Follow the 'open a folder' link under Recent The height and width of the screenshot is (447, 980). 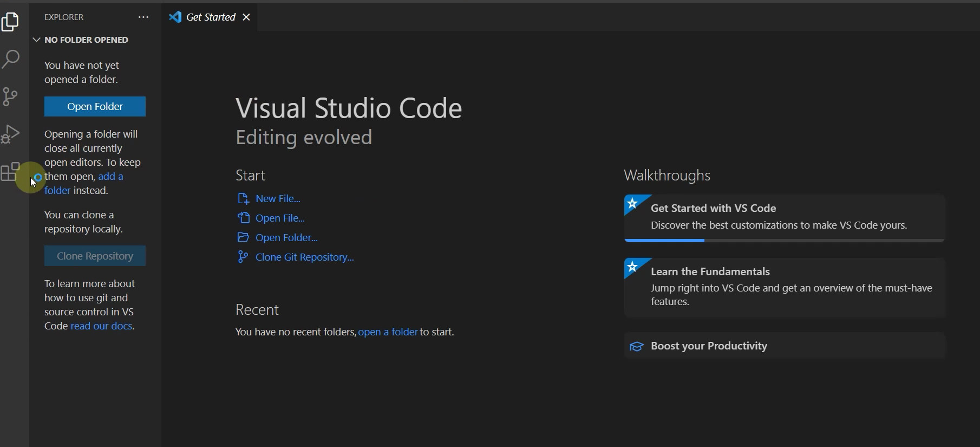tap(388, 332)
